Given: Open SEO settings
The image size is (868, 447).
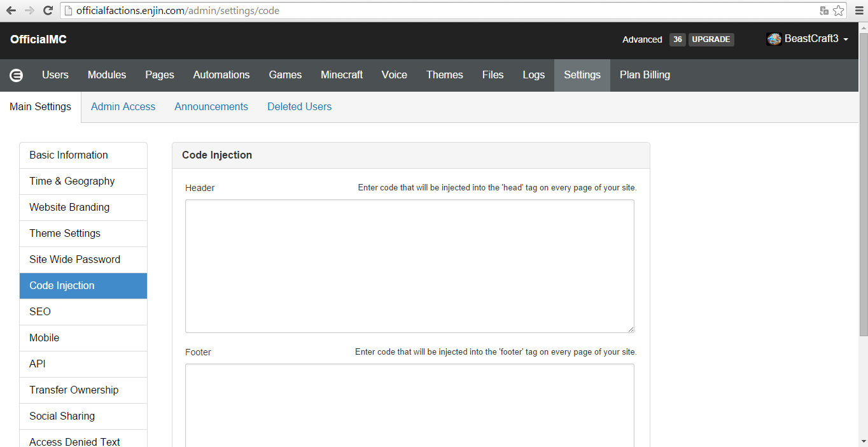Looking at the screenshot, I should pos(83,312).
